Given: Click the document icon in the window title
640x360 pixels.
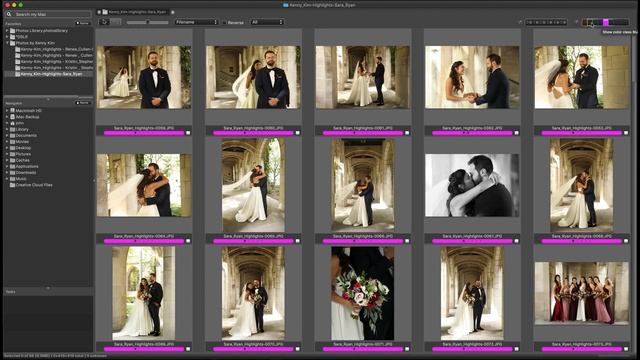Looking at the screenshot, I should tap(286, 5).
